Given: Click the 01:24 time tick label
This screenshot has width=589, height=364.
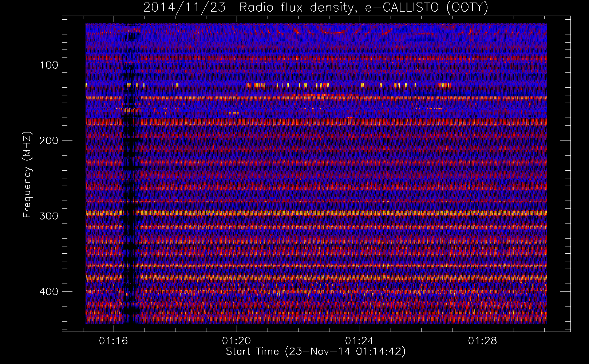Looking at the screenshot, I should pos(360,341).
